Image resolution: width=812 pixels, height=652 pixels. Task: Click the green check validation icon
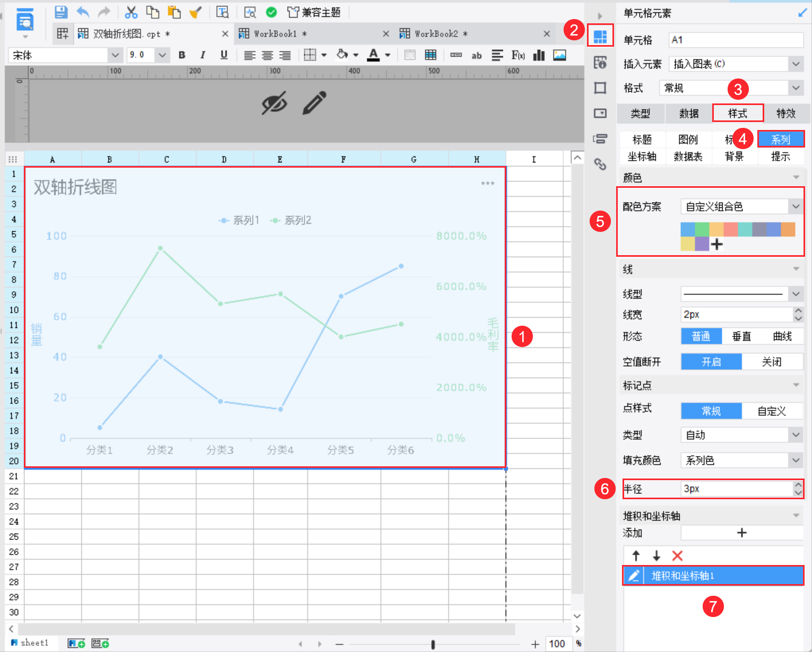pos(271,12)
